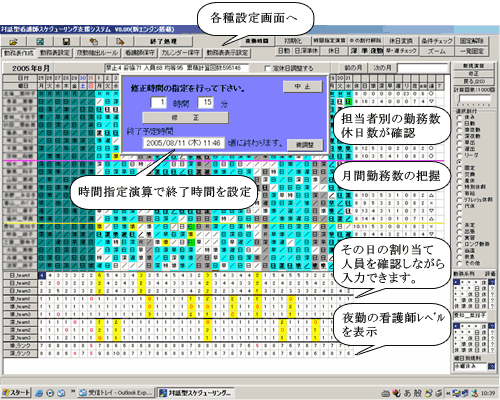Click the open folder toolbar icon
This screenshot has height=400, width=500.
tap(13, 41)
